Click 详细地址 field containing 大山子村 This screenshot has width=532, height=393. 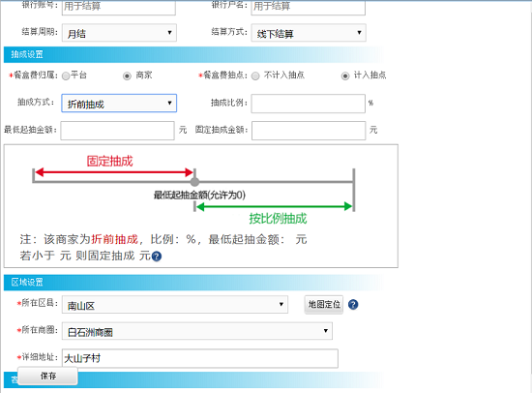point(200,358)
